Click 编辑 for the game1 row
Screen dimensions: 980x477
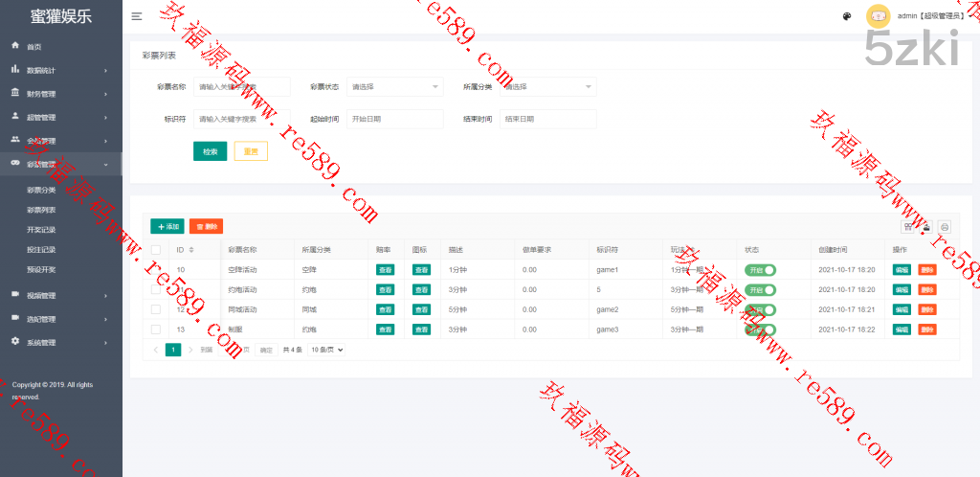[x=902, y=270]
